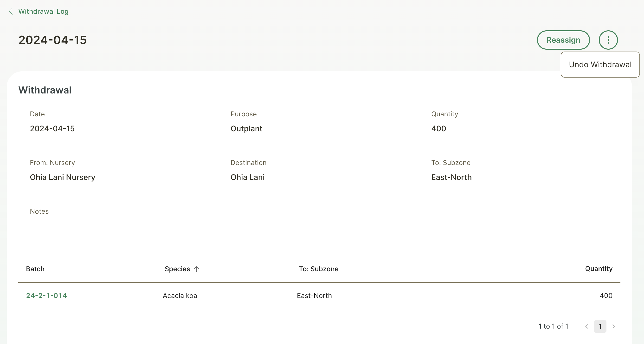Viewport: 644px width, 344px height.
Task: Click the 400 quantity value in the row
Action: coord(606,296)
